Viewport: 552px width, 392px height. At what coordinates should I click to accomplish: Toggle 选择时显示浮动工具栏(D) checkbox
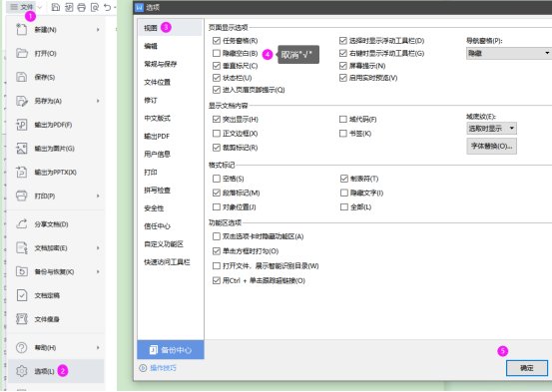tap(343, 41)
